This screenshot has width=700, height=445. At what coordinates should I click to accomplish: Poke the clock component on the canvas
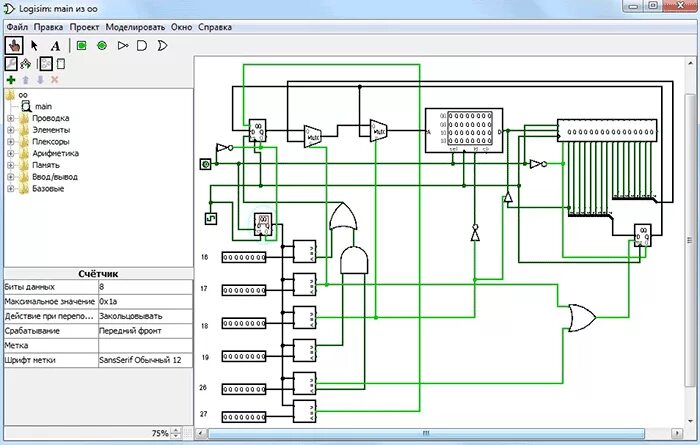click(x=211, y=219)
